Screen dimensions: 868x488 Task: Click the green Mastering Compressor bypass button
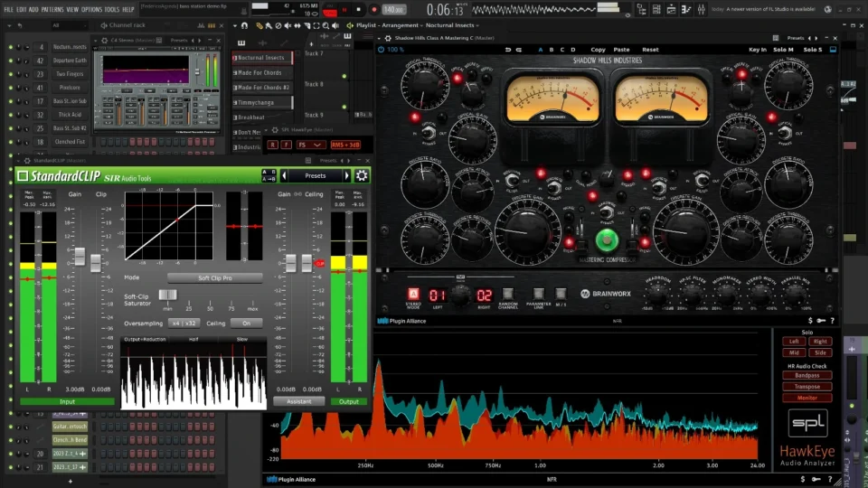(x=607, y=240)
